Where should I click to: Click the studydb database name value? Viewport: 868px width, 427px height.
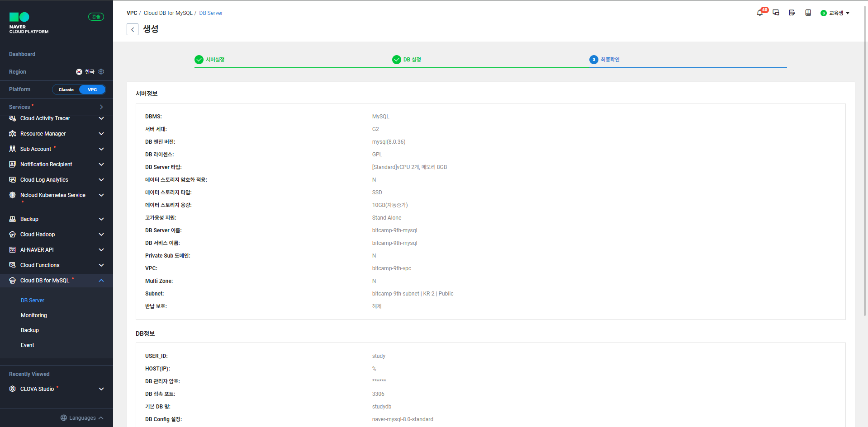(382, 407)
